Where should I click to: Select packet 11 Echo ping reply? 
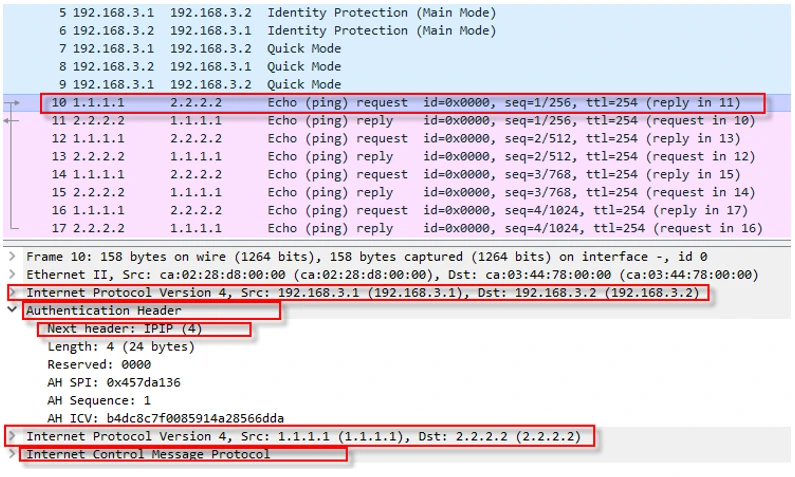[400, 121]
